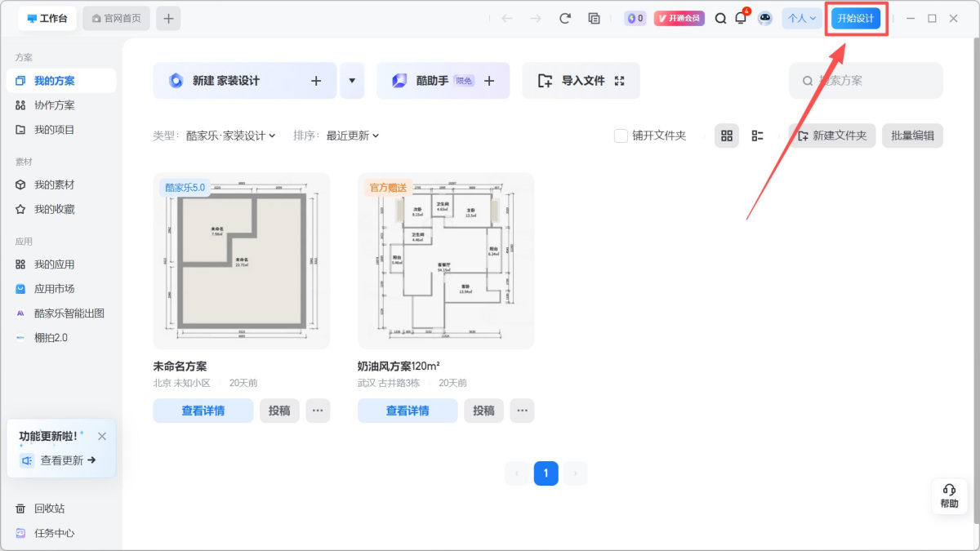Image resolution: width=980 pixels, height=551 pixels.
Task: Select 协作方案 in the sidebar
Action: point(54,105)
